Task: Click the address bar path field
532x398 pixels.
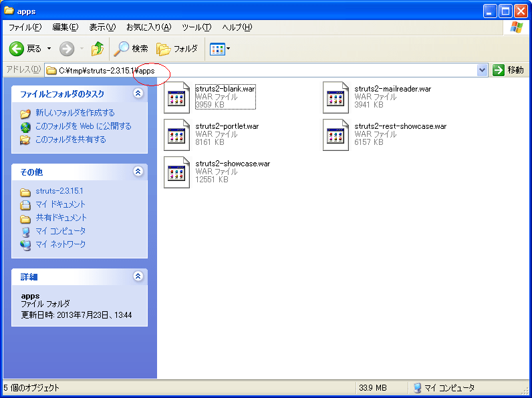Action: click(261, 71)
